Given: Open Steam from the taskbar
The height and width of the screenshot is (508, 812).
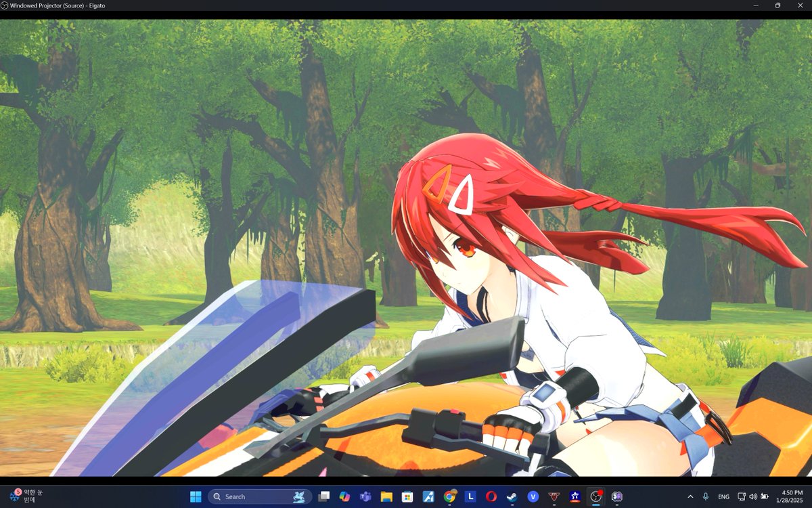Looking at the screenshot, I should (x=512, y=496).
